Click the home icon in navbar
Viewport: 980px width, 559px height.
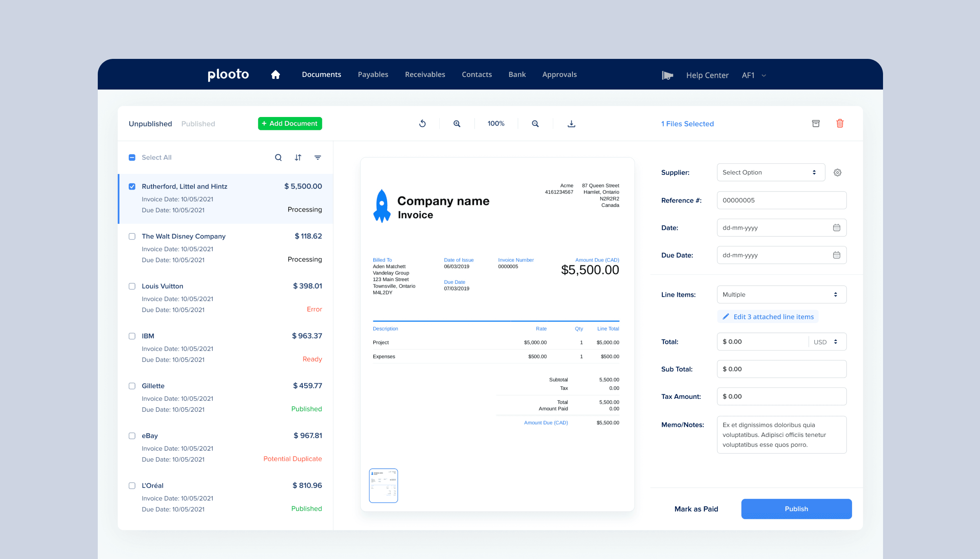click(x=275, y=75)
